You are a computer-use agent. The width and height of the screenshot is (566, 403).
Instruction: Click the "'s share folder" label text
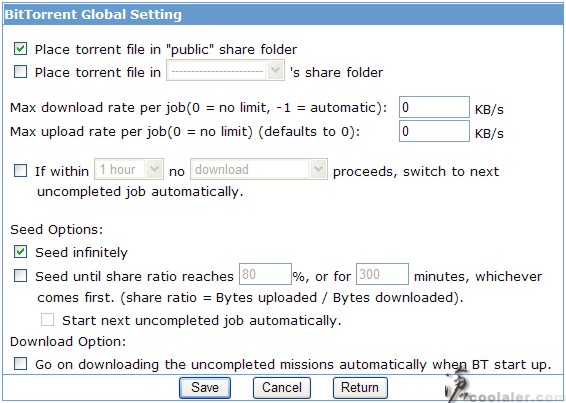[336, 73]
